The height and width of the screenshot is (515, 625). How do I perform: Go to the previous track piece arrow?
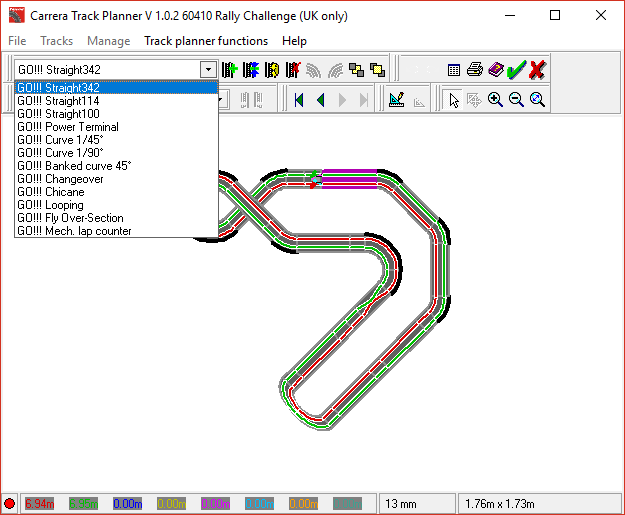tap(320, 100)
